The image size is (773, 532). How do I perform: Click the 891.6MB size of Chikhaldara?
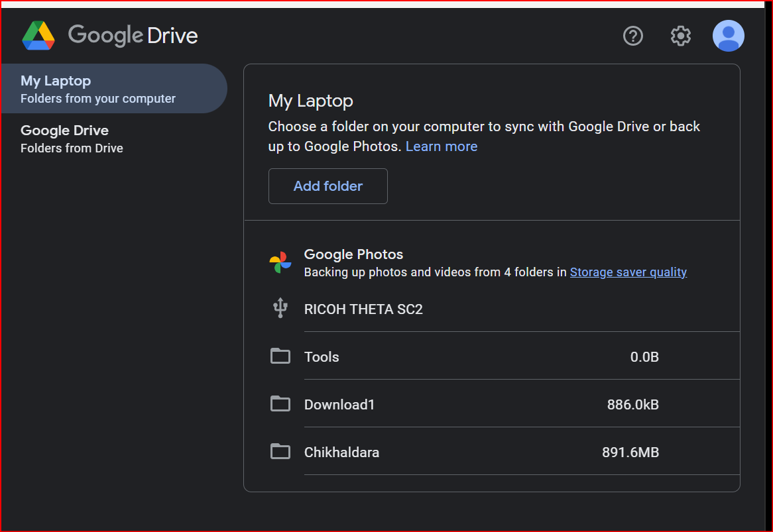(630, 452)
